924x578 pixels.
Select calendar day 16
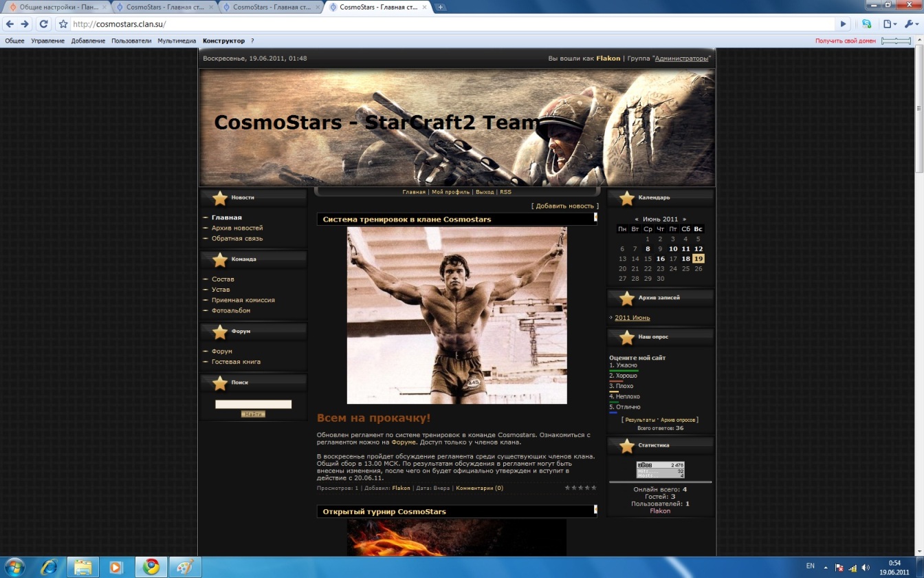[x=660, y=259]
